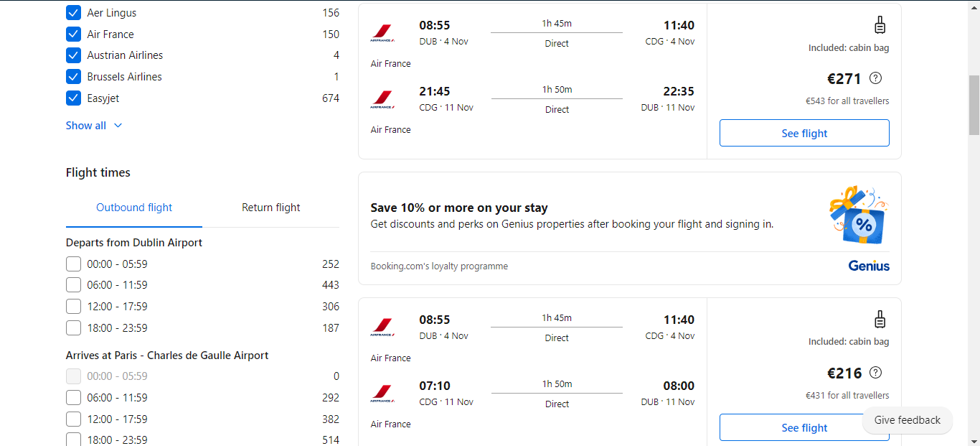Uncheck the Easyjet airline filter
Viewport: 980px width, 446px height.
[73, 98]
